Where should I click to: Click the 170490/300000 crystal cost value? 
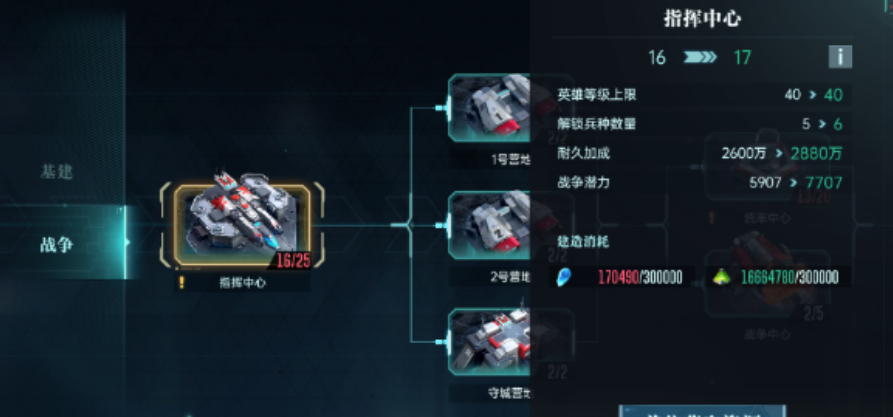coord(640,277)
